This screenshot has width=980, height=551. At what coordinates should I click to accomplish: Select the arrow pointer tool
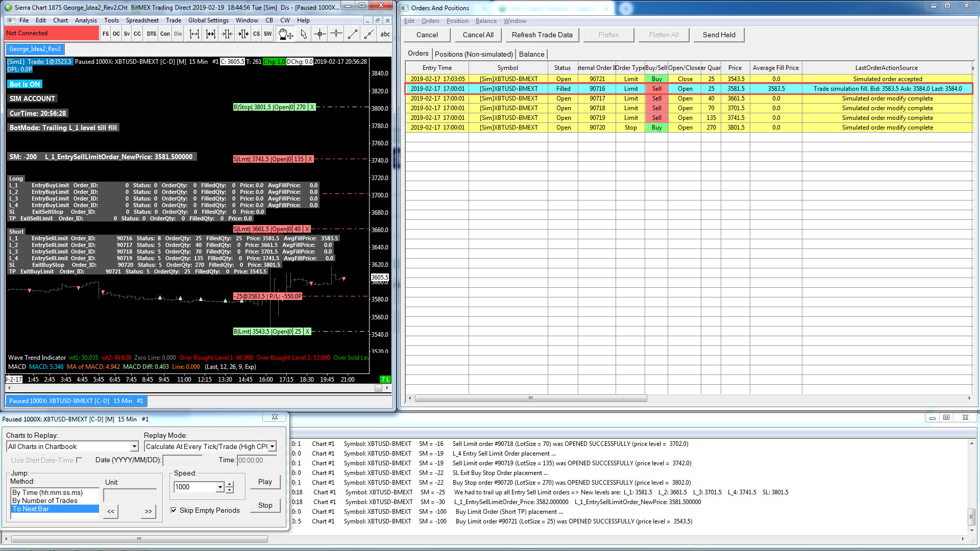point(304,34)
